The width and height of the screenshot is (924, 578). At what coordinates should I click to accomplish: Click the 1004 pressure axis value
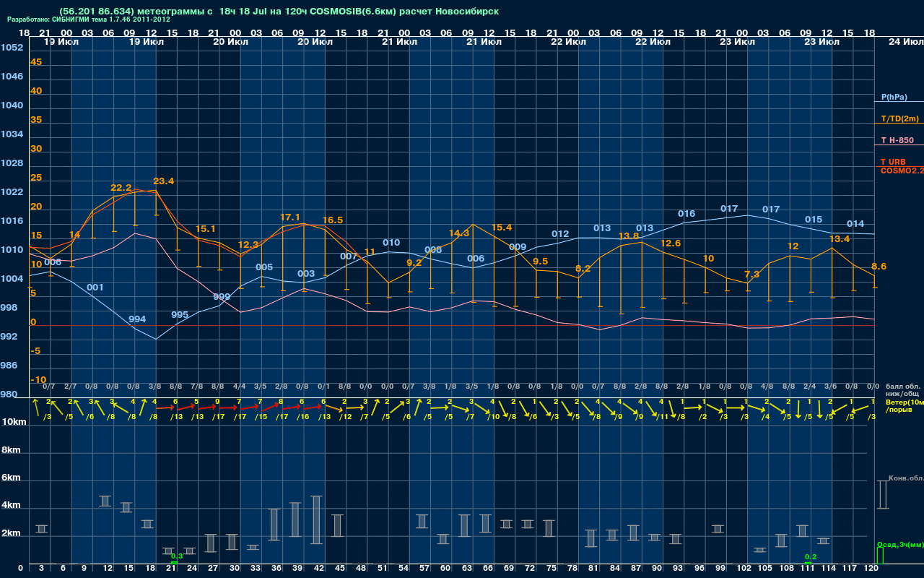click(12, 279)
